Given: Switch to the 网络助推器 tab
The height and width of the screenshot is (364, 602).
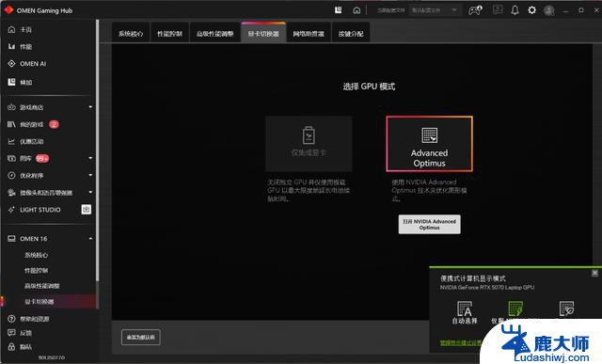Looking at the screenshot, I should click(x=309, y=34).
